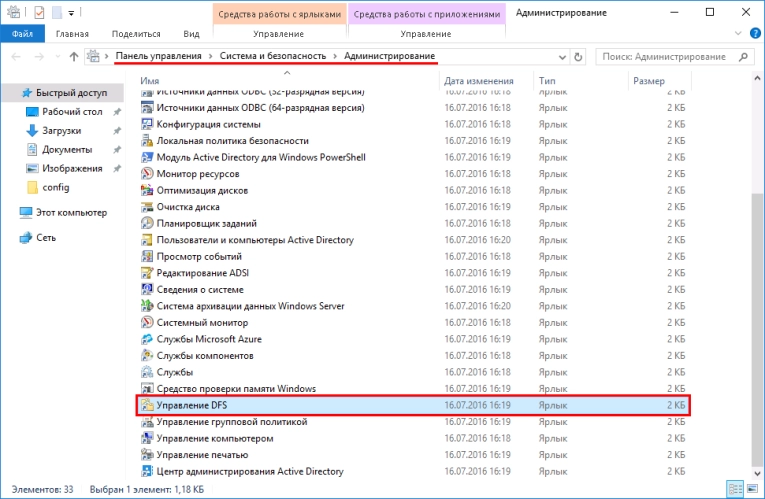Viewport: 765px width, 499px height.
Task: Click the Управление DFS shortcut icon
Action: point(147,406)
